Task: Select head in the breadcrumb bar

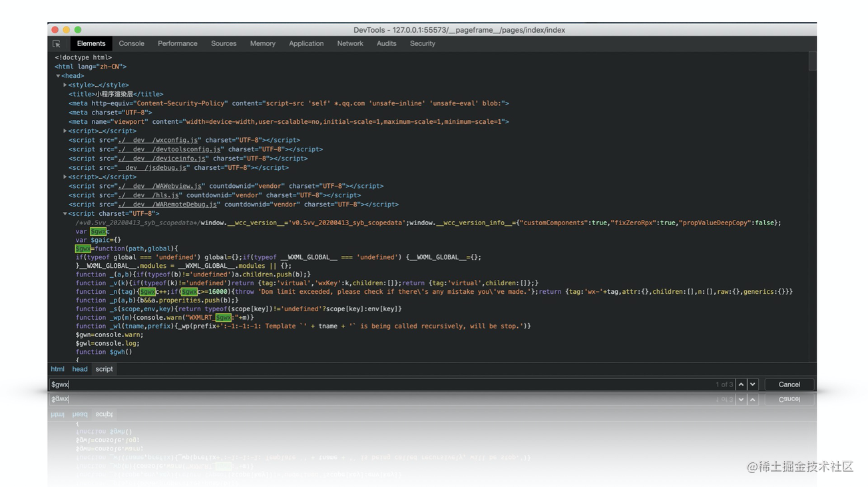Action: [80, 369]
